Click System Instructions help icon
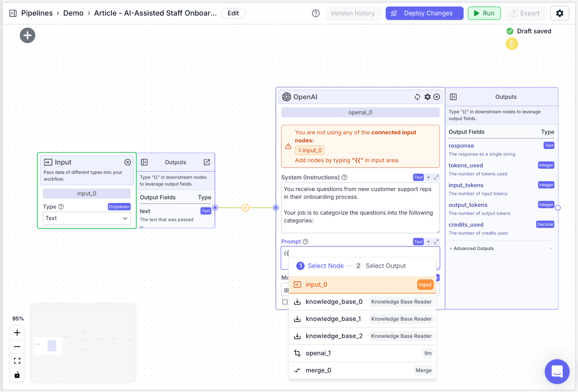 pyautogui.click(x=344, y=177)
